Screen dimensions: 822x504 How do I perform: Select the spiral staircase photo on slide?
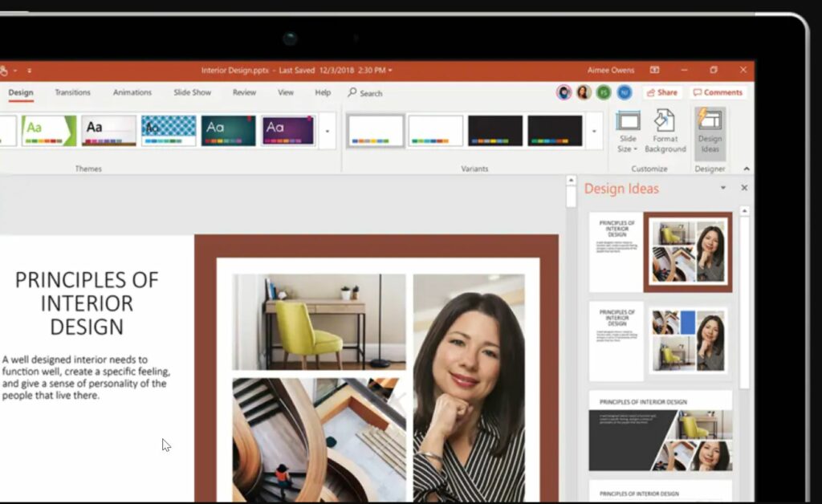click(319, 440)
